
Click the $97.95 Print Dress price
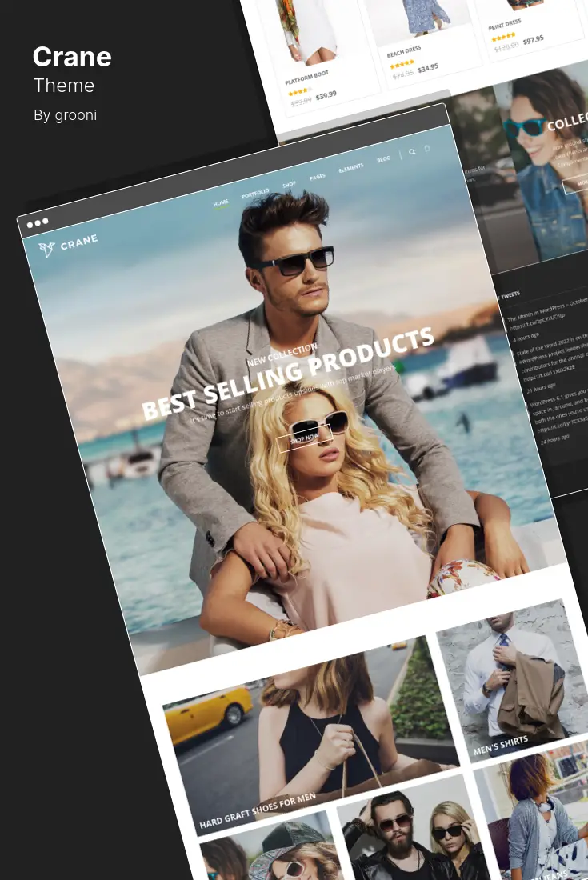pos(533,40)
